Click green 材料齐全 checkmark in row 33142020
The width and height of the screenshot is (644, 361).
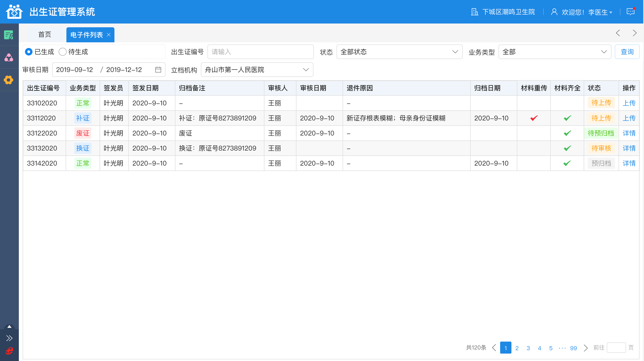click(x=567, y=163)
